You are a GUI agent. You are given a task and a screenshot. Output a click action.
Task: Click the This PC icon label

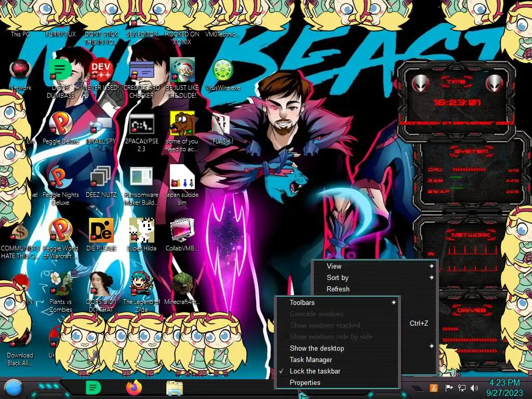20,34
